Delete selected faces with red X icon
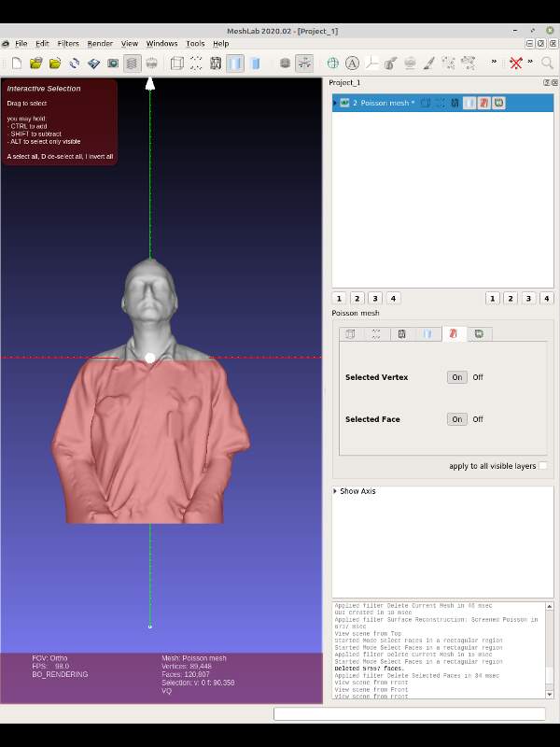Image resolution: width=560 pixels, height=747 pixels. pos(516,63)
